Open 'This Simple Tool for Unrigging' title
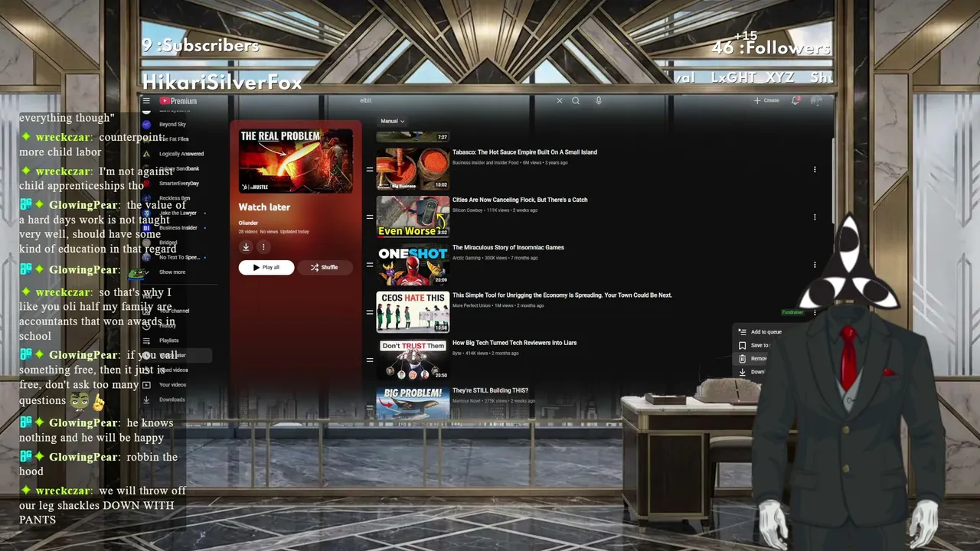Image resolution: width=980 pixels, height=551 pixels. (x=562, y=295)
